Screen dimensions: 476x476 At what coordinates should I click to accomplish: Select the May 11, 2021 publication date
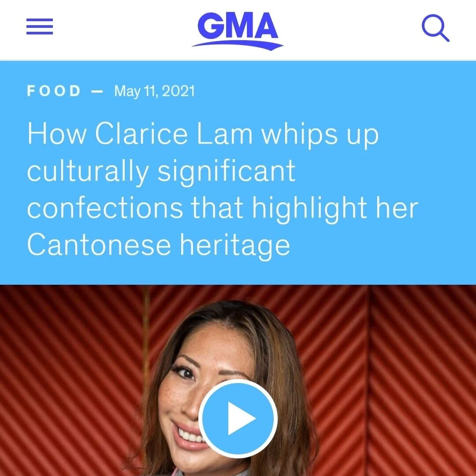coord(154,91)
